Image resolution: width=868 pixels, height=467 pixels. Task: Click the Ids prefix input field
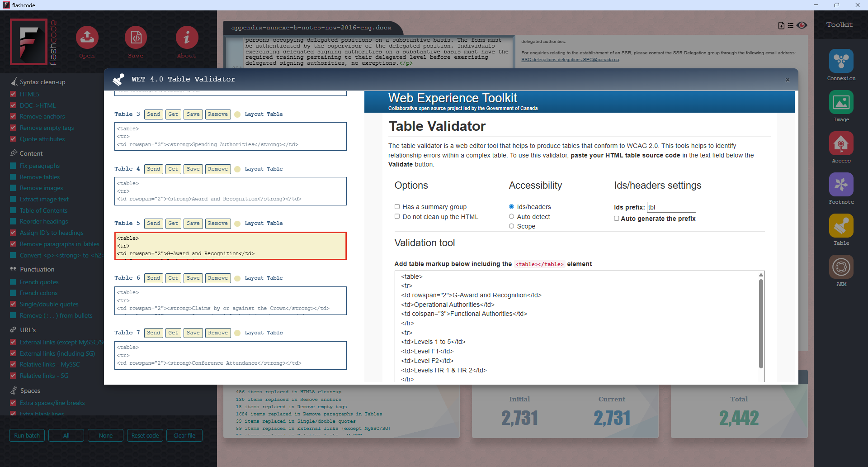click(671, 207)
